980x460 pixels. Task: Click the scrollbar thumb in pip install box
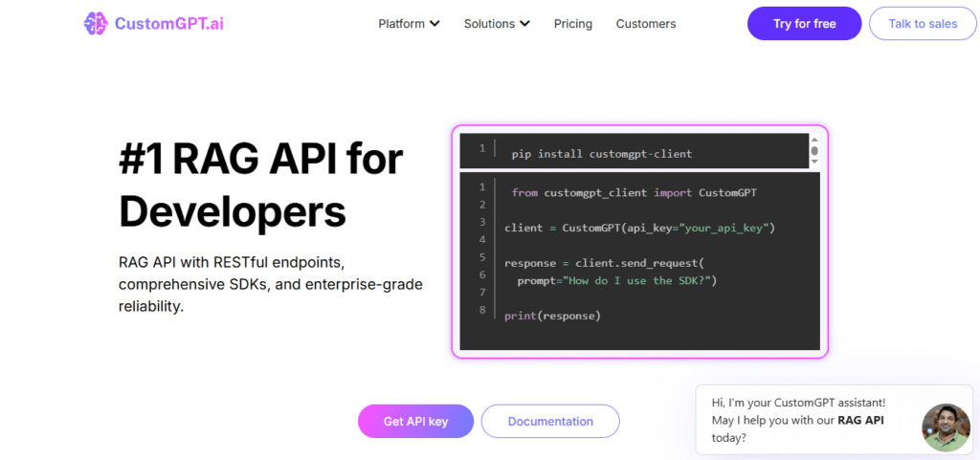[x=814, y=150]
